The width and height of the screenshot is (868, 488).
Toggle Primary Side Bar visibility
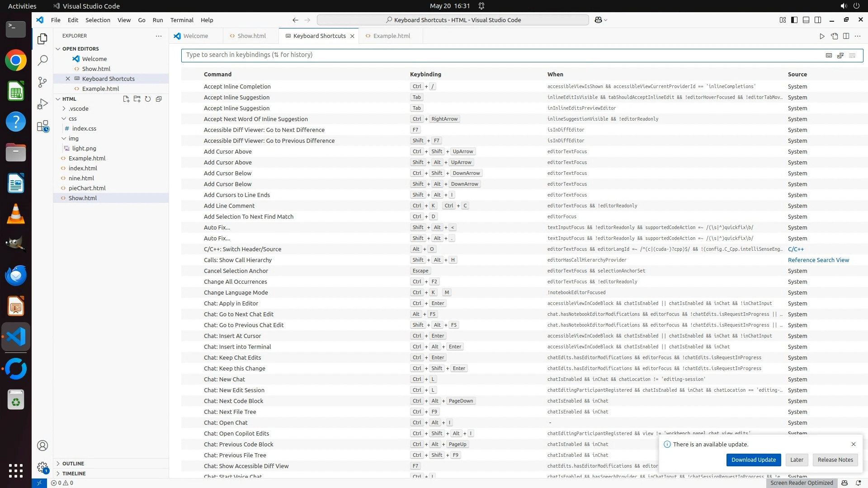point(794,20)
